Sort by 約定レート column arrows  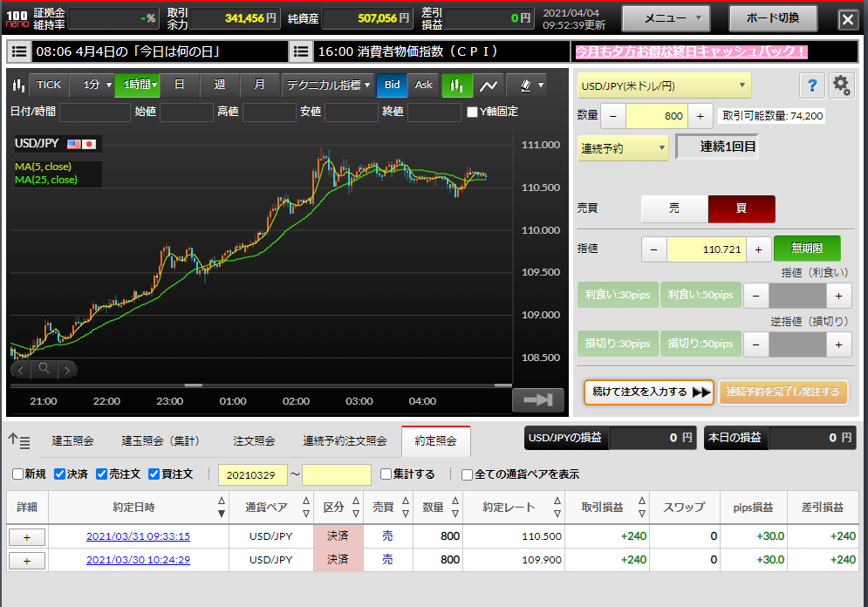point(557,507)
